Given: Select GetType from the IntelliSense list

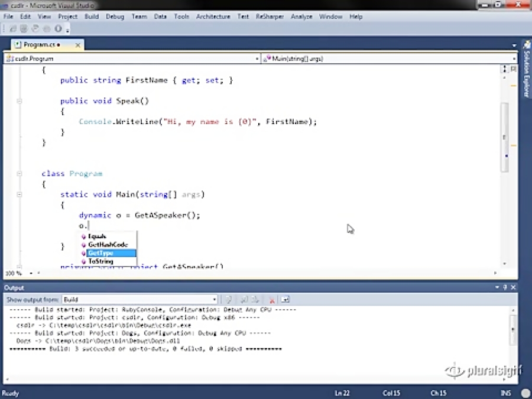Looking at the screenshot, I should click(100, 252).
